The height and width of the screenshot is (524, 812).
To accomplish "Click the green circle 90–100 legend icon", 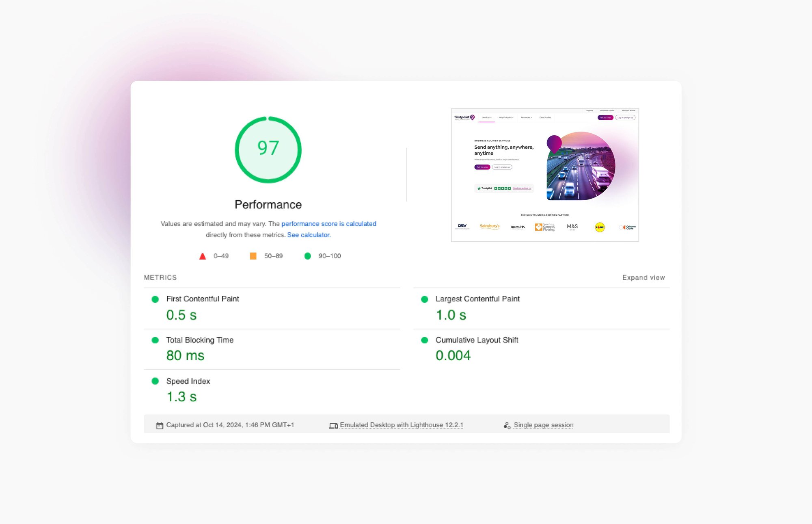I will pos(308,256).
